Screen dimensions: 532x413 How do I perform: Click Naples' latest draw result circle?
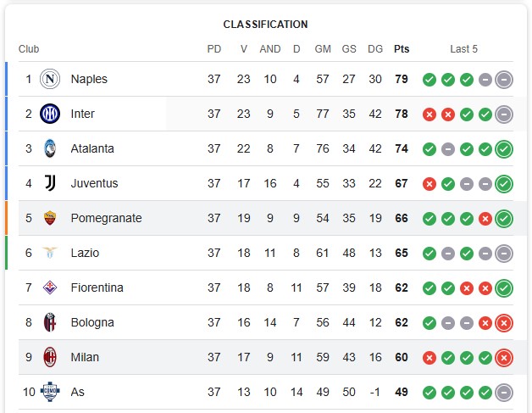(x=504, y=80)
